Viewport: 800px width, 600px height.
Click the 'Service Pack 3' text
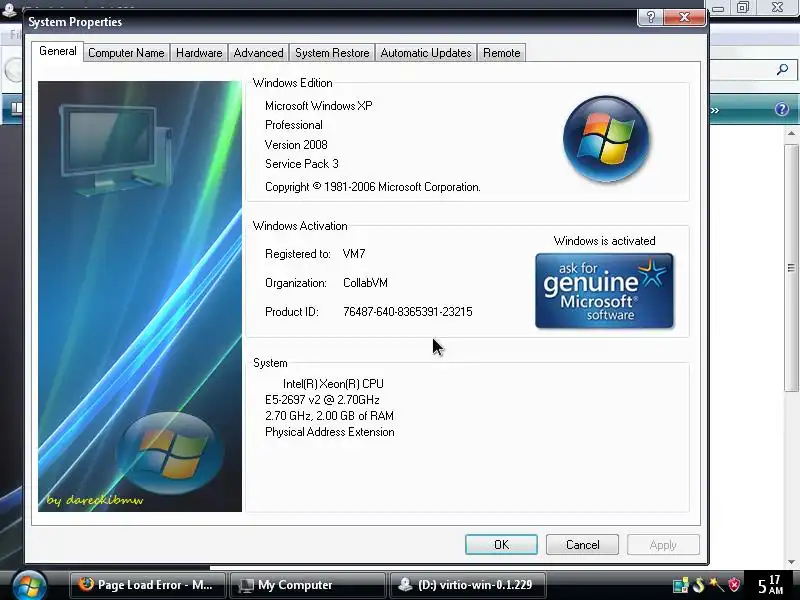tap(302, 164)
